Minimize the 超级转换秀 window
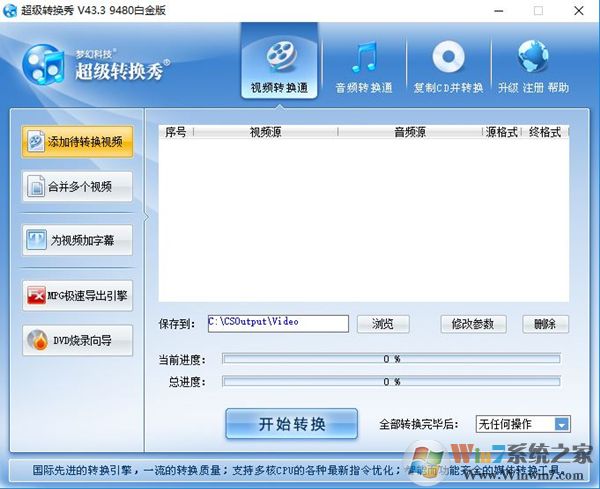Viewport: 600px width, 489px height. pyautogui.click(x=499, y=11)
